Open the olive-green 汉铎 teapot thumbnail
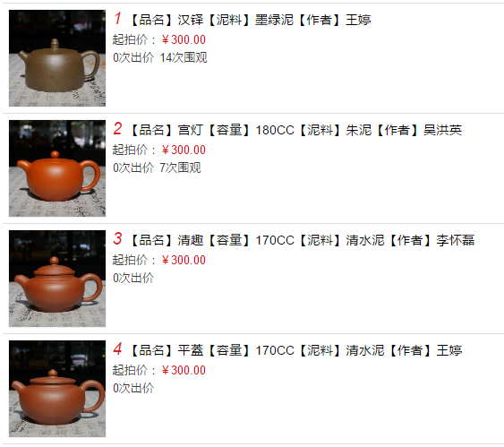This screenshot has width=504, height=447. click(x=57, y=58)
